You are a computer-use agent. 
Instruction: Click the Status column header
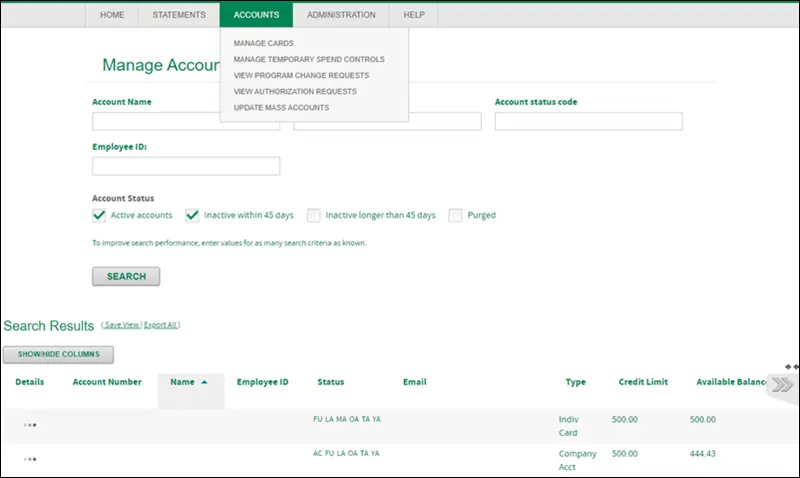(331, 382)
